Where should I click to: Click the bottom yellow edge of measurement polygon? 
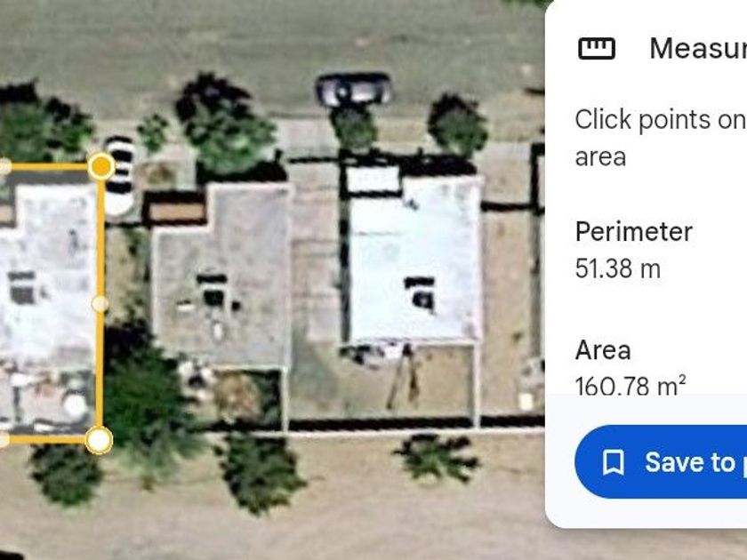48,439
